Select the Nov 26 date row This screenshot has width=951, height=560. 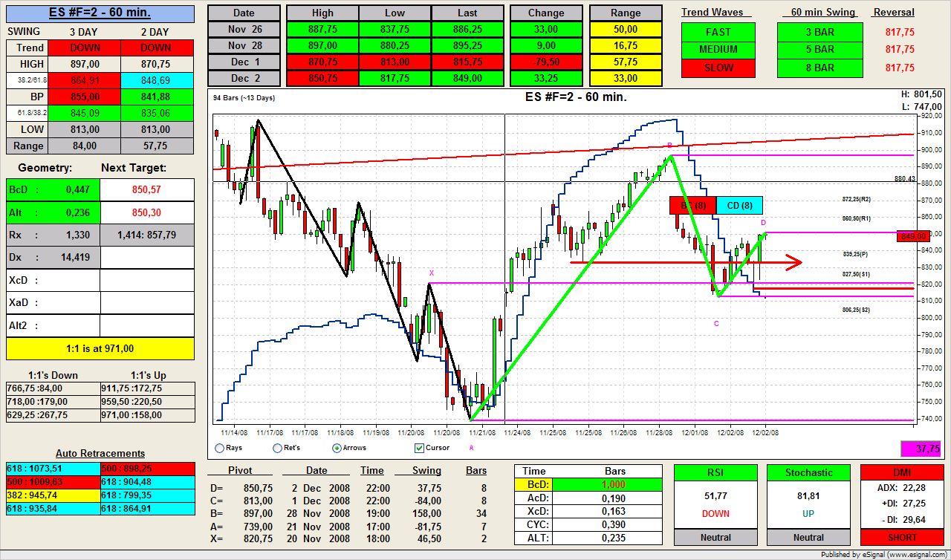click(244, 29)
